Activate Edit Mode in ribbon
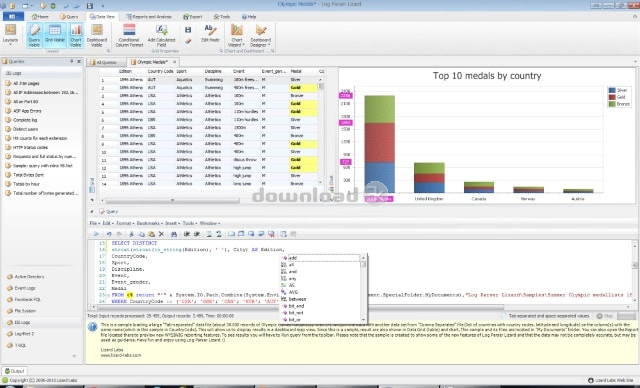 coord(210,33)
